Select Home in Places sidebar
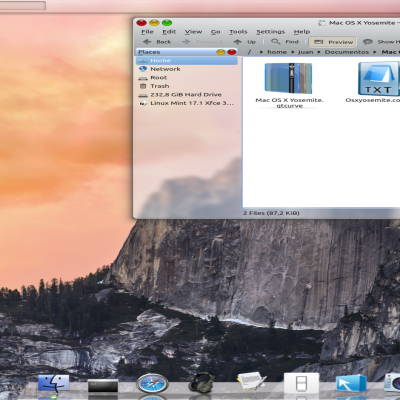Image resolution: width=400 pixels, height=400 pixels. pos(187,61)
